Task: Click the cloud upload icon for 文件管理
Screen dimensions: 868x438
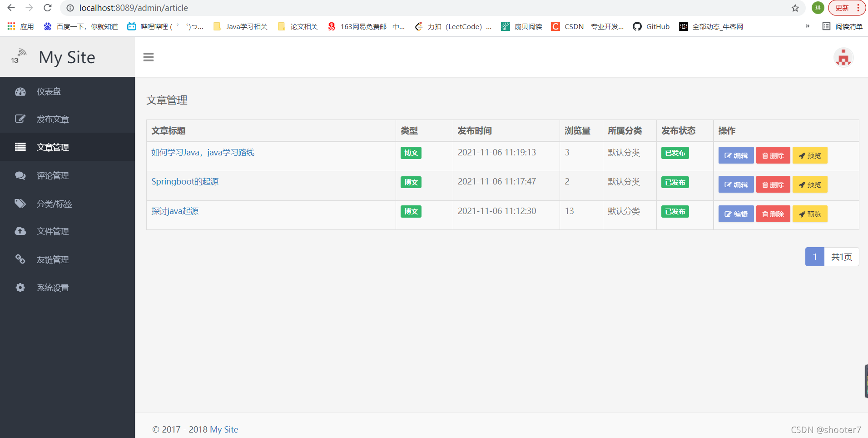Action: click(x=20, y=231)
